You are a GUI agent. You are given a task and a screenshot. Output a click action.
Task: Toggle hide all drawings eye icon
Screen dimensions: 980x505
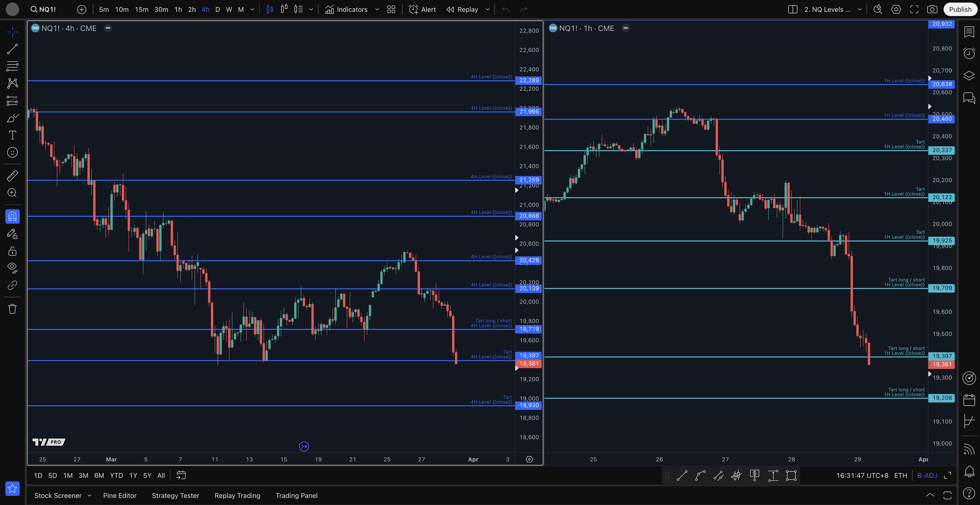click(12, 267)
